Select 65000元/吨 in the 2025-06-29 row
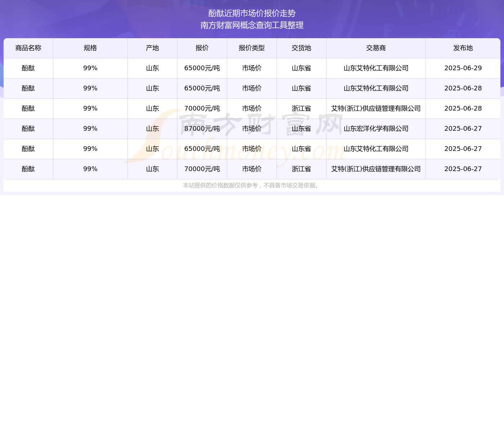The width and height of the screenshot is (504, 434). point(202,68)
